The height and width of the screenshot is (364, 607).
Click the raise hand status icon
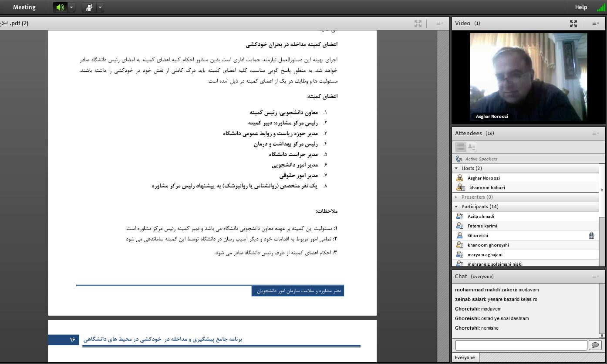(89, 7)
